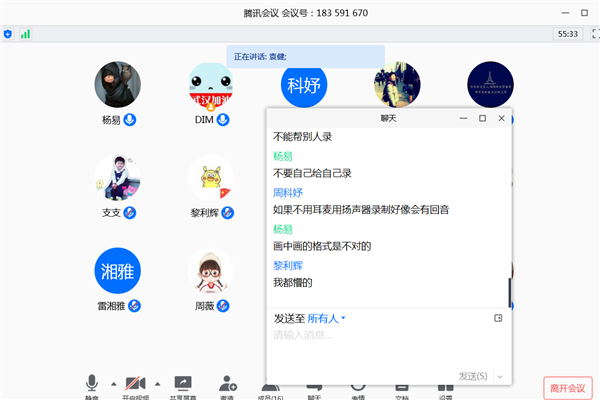Viewport: 600px width, 400px height.
Task: Select 周薇's cartoon girl avatar
Action: [x=211, y=271]
